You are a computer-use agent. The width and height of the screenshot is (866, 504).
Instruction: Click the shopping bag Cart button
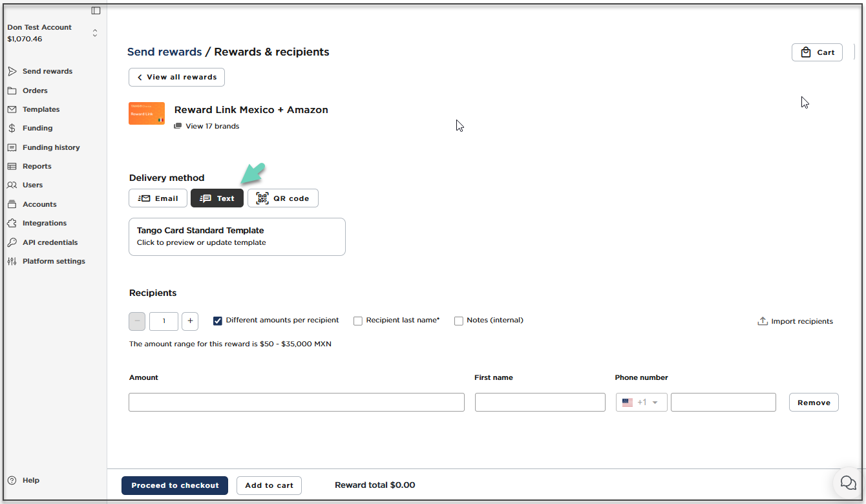[x=817, y=52]
